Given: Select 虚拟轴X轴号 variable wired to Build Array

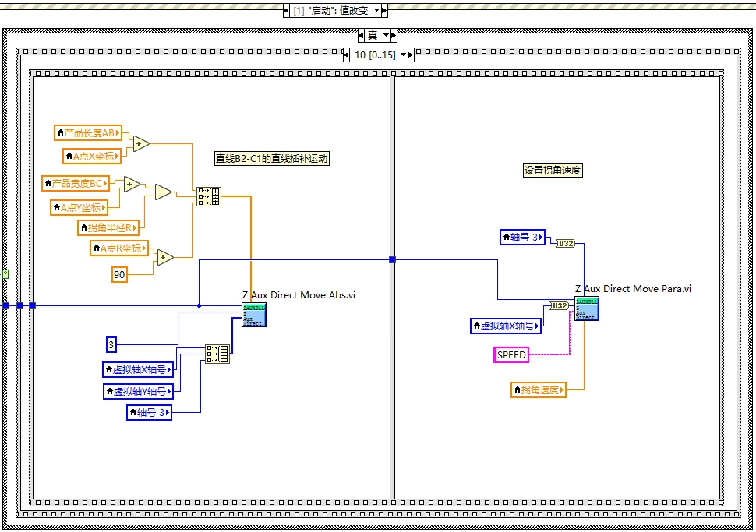Looking at the screenshot, I should click(138, 370).
